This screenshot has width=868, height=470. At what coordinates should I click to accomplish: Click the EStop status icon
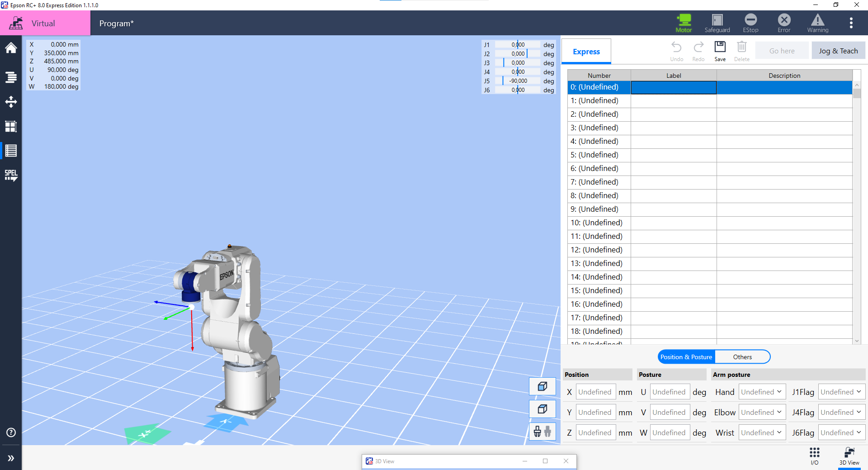tap(750, 23)
